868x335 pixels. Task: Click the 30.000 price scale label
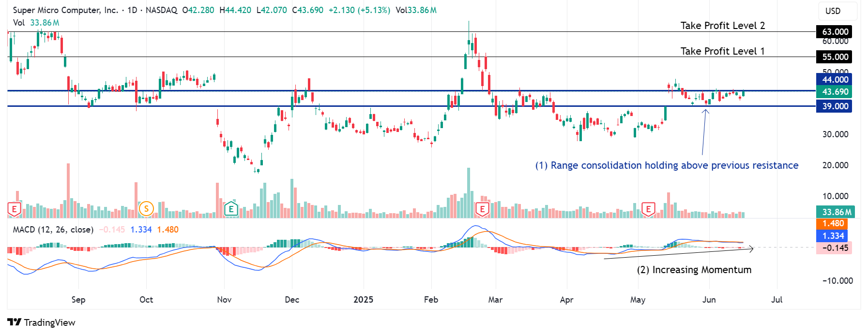point(836,134)
